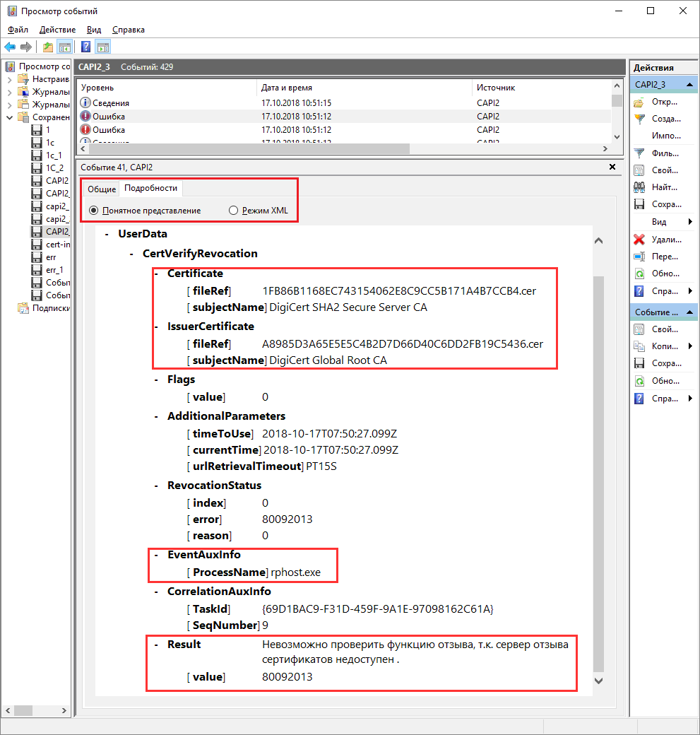Image resolution: width=700 pixels, height=735 pixels.
Task: Collapse the saved logs tree node
Action: click(x=10, y=117)
